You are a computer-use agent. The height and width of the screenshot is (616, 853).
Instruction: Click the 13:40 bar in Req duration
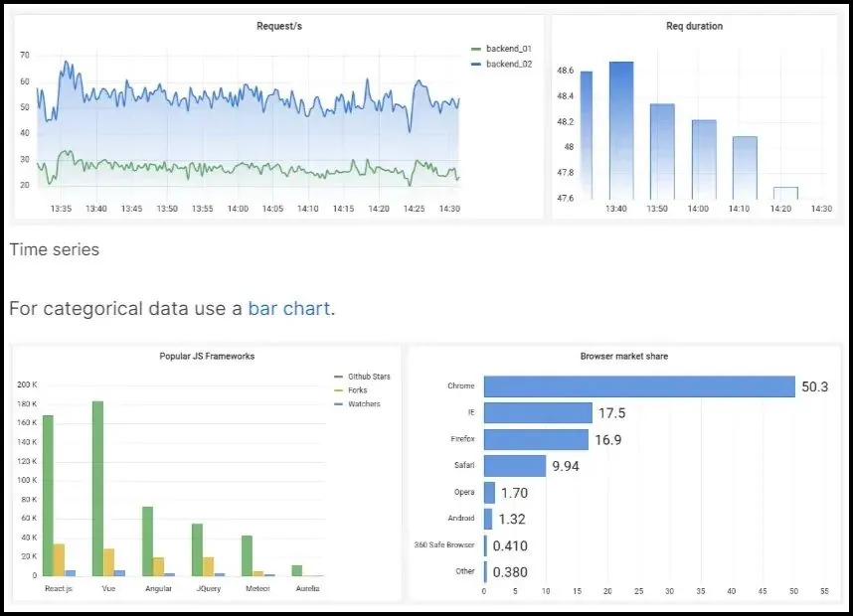(x=621, y=130)
